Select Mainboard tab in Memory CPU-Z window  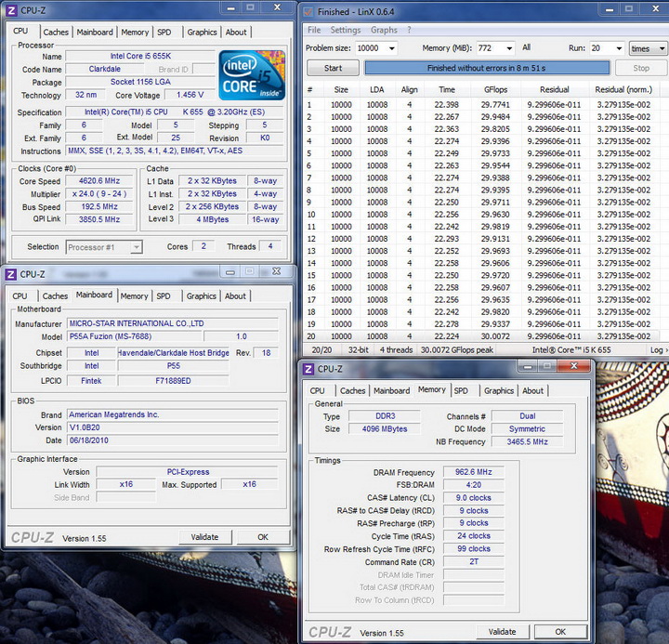click(392, 390)
